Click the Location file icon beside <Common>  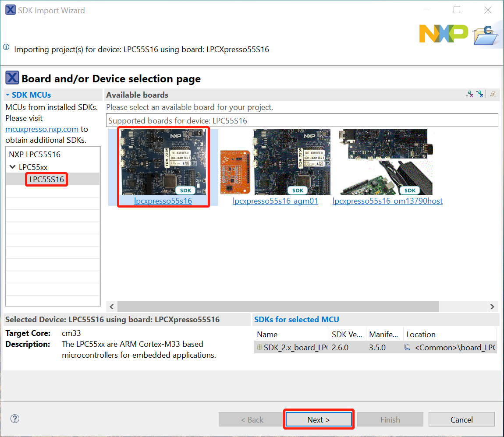pos(407,347)
